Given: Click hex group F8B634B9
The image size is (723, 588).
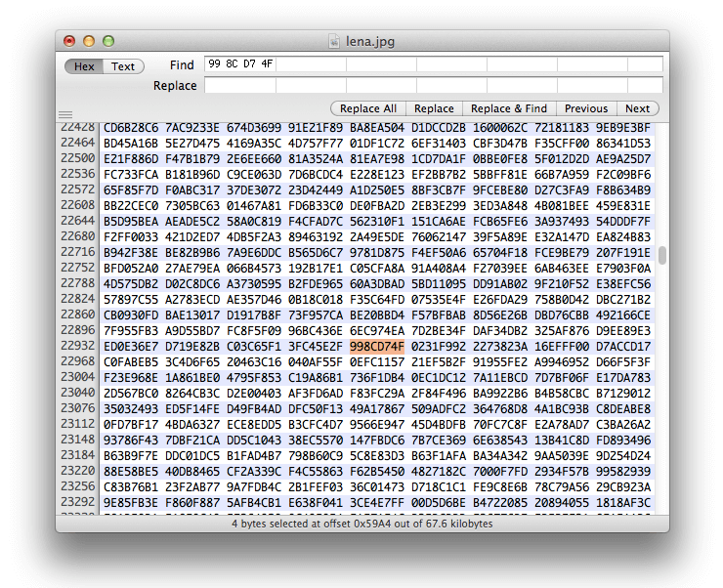Looking at the screenshot, I should click(623, 190).
